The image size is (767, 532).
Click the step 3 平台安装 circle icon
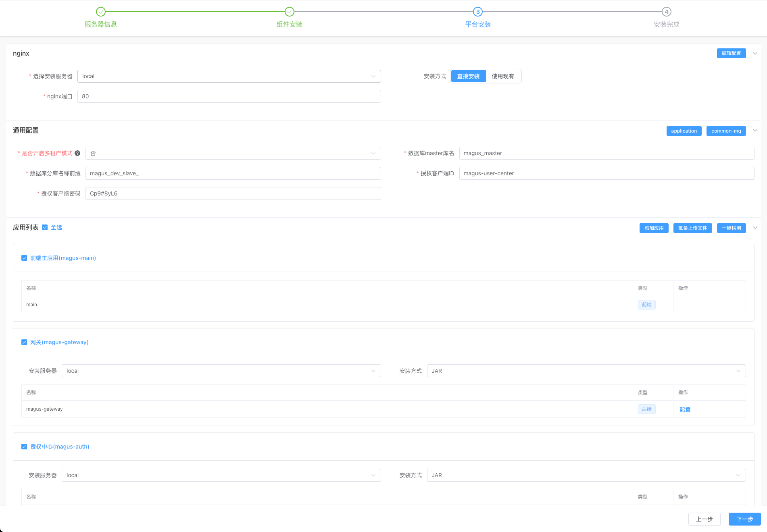point(478,12)
